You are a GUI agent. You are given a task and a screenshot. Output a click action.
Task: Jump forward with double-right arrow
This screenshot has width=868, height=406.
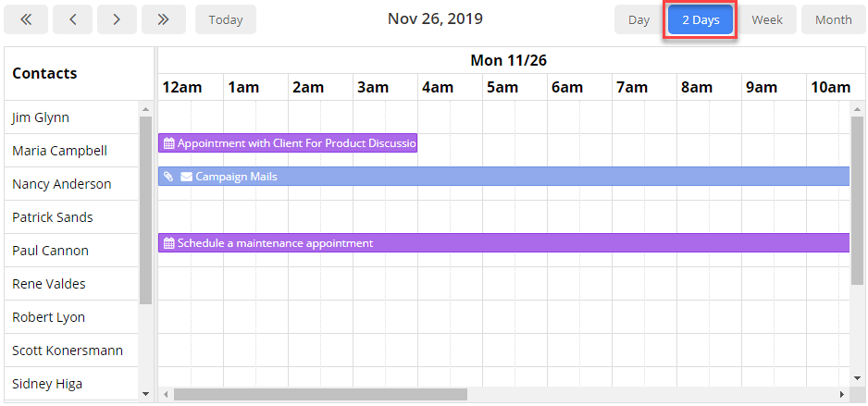(163, 19)
